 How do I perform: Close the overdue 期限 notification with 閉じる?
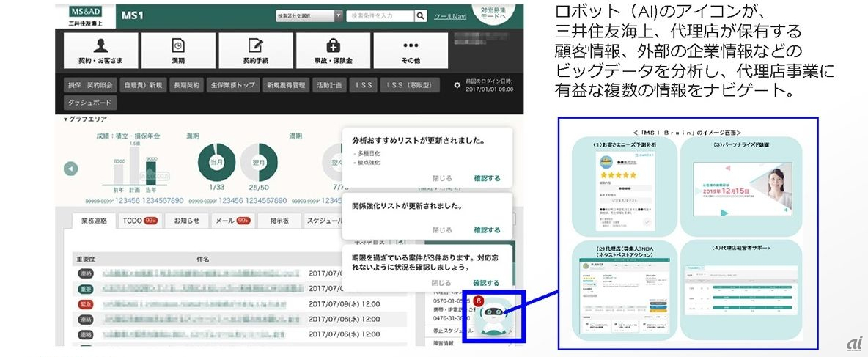click(x=442, y=283)
